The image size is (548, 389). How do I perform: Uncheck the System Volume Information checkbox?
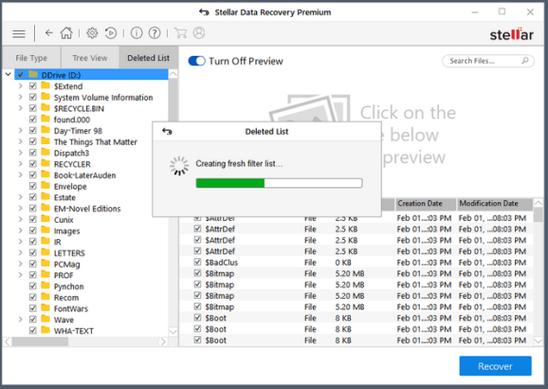tap(33, 97)
